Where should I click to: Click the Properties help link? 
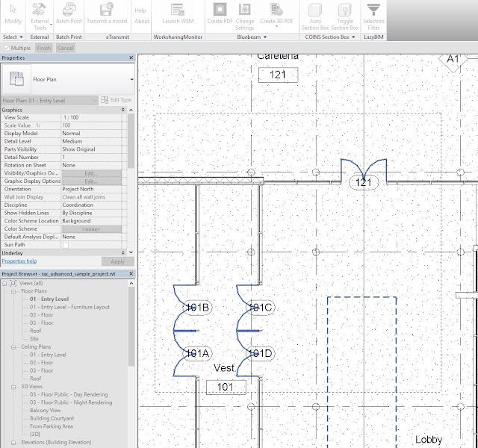click(x=19, y=261)
